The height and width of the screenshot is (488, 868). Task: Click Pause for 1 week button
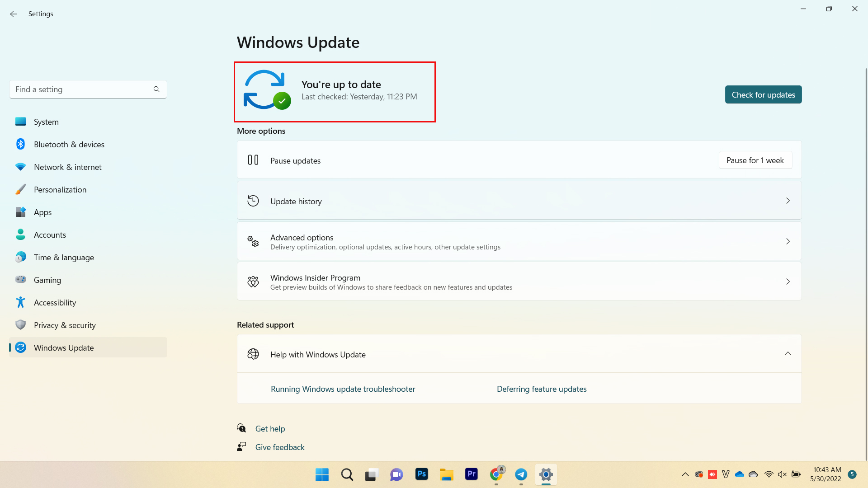pyautogui.click(x=755, y=160)
